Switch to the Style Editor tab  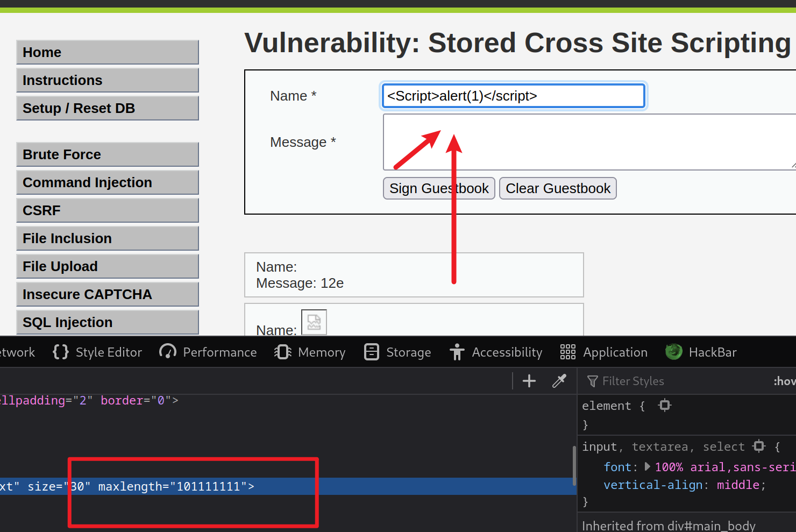point(97,352)
